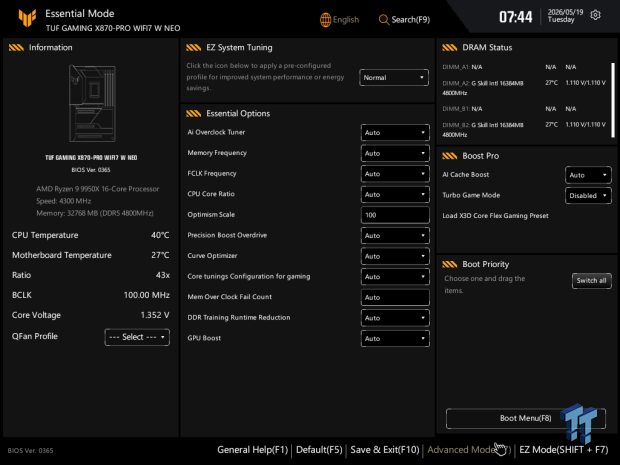Image resolution: width=620 pixels, height=465 pixels.
Task: Switch to Advanced Mode
Action: [469, 450]
